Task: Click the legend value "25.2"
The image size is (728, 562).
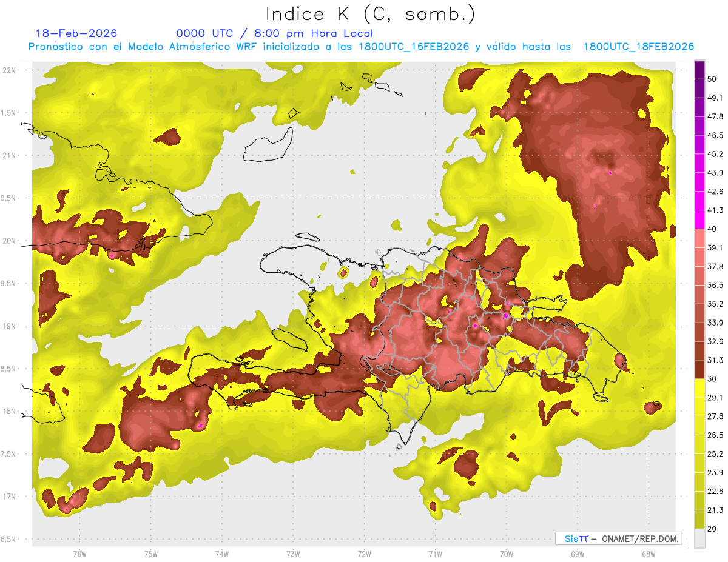Action: click(x=715, y=454)
